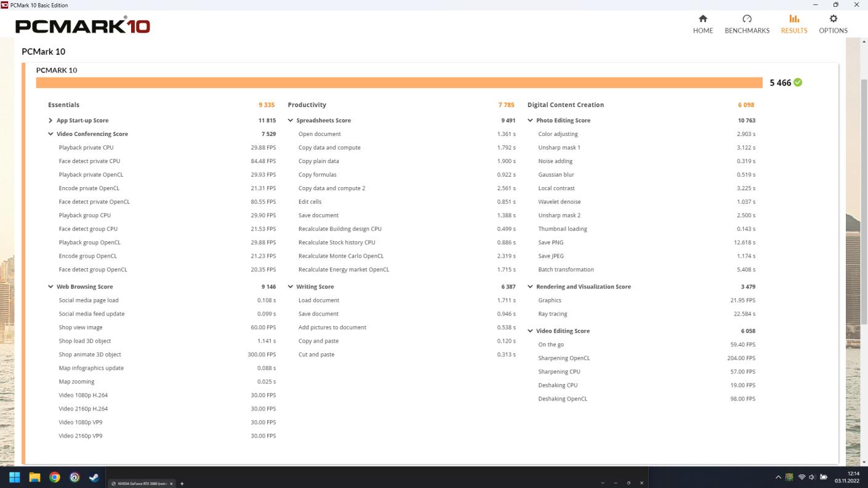The image size is (868, 488).
Task: Click the PCMARK 10 logo
Action: [x=82, y=26]
